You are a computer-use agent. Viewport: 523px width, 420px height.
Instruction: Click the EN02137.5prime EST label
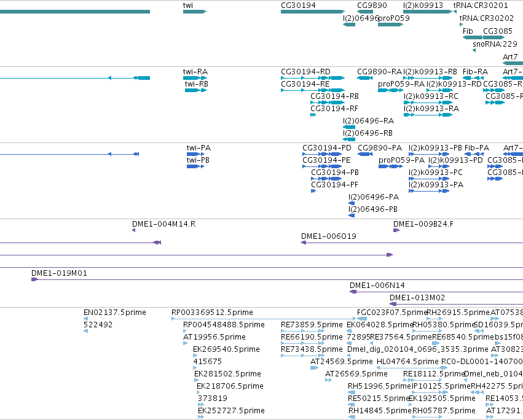click(115, 313)
